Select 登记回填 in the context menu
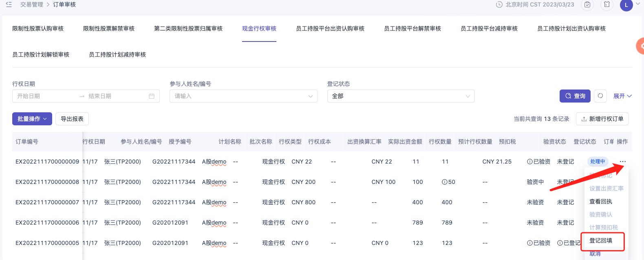Screen dimensions: 644x260 click(x=601, y=240)
